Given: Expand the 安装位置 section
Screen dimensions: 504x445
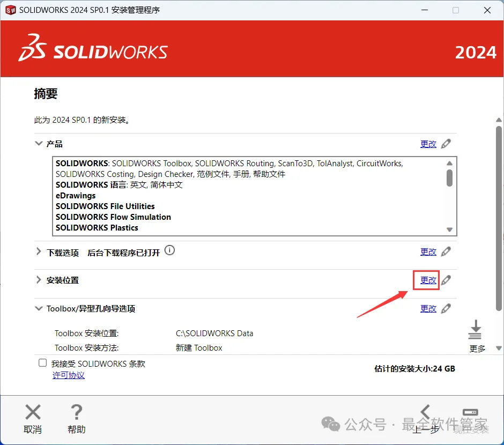Looking at the screenshot, I should [x=39, y=280].
